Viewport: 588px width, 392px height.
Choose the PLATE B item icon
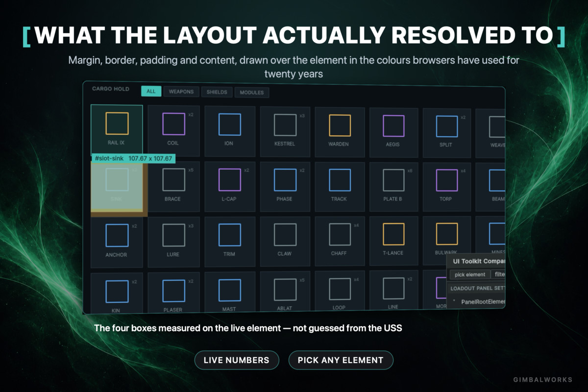point(393,180)
